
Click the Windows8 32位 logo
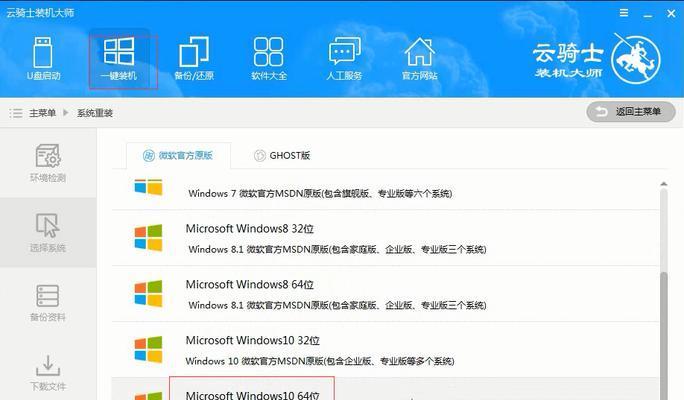(148, 238)
